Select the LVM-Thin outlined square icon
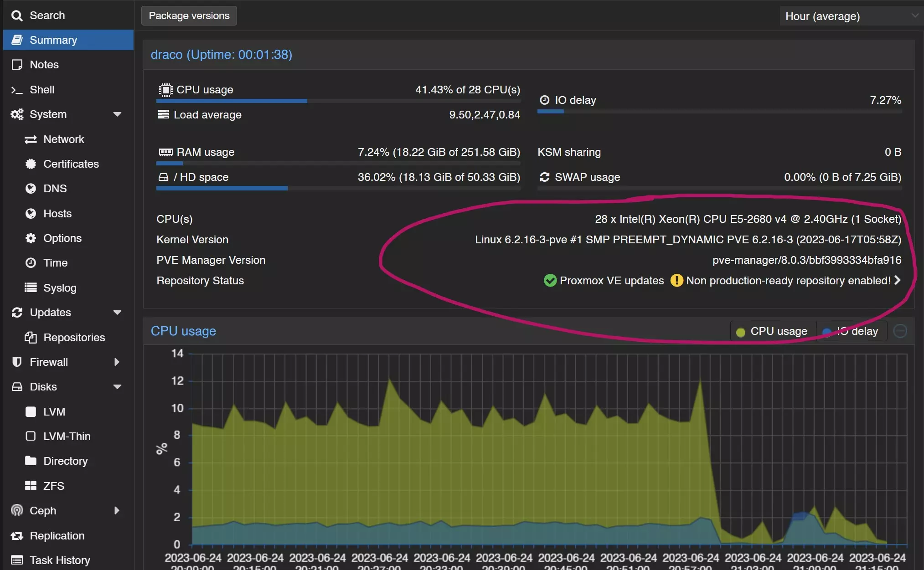The width and height of the screenshot is (924, 570). 31,436
